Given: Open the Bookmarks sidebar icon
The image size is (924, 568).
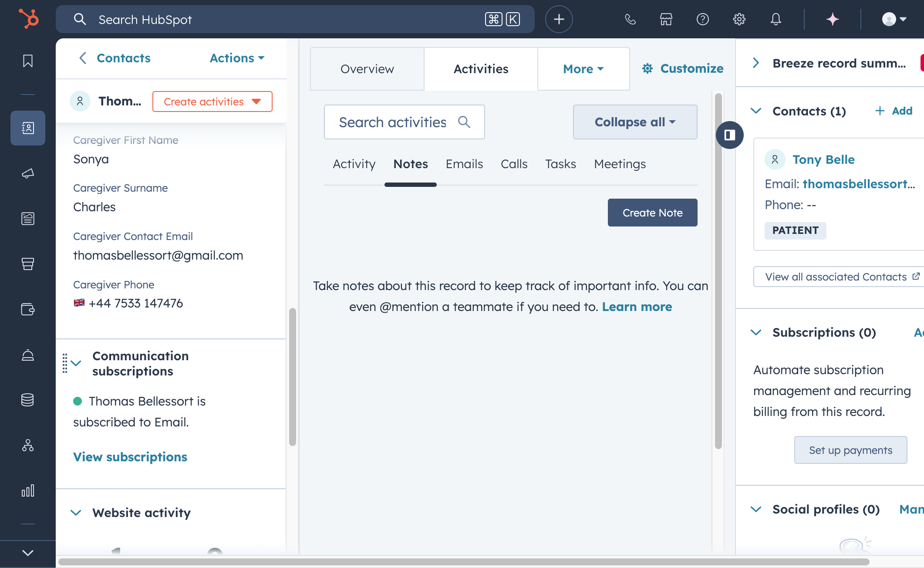Looking at the screenshot, I should 28,61.
